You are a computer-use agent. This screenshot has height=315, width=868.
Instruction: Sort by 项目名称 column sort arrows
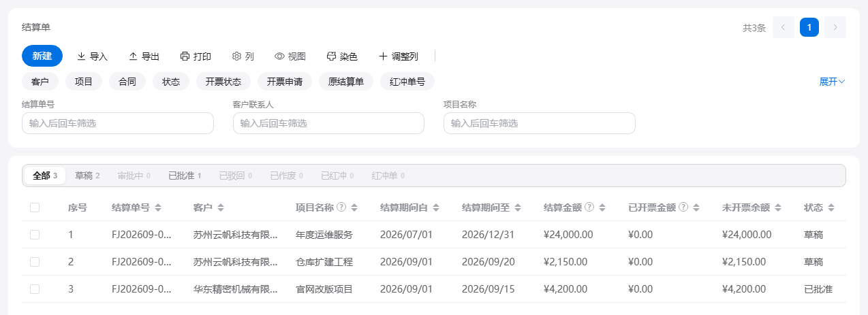click(354, 208)
